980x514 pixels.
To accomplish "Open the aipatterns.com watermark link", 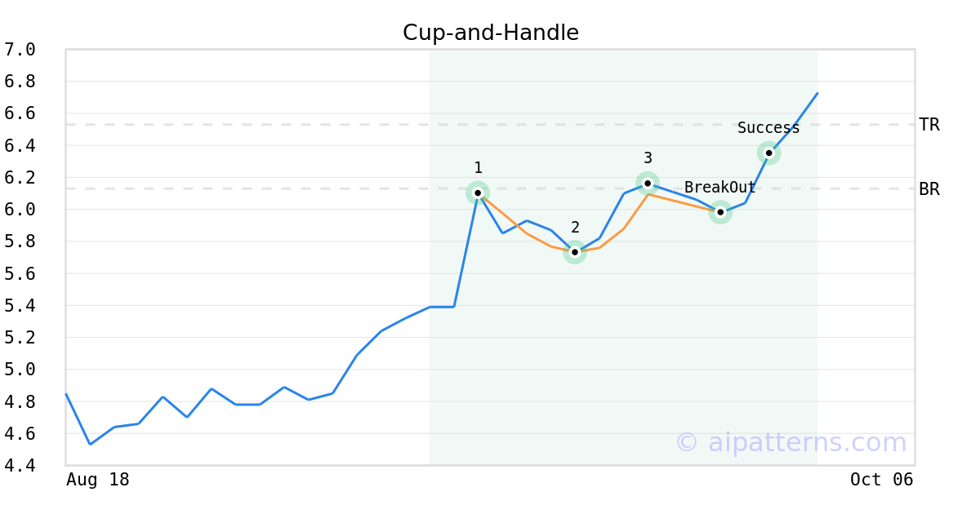I will click(x=791, y=443).
